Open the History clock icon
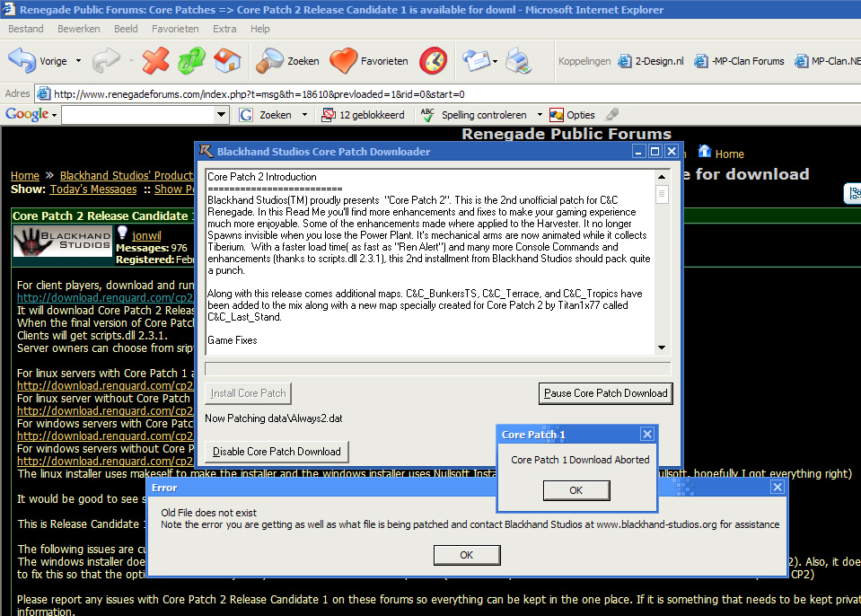This screenshot has width=861, height=616. coord(434,61)
